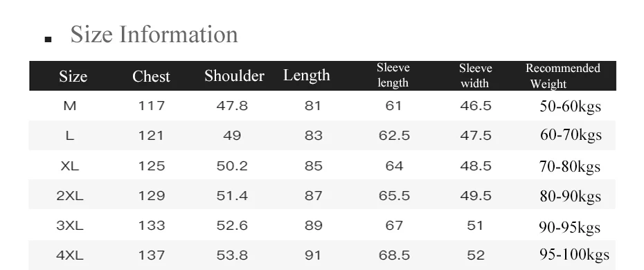Select the Chest column header

tap(151, 76)
